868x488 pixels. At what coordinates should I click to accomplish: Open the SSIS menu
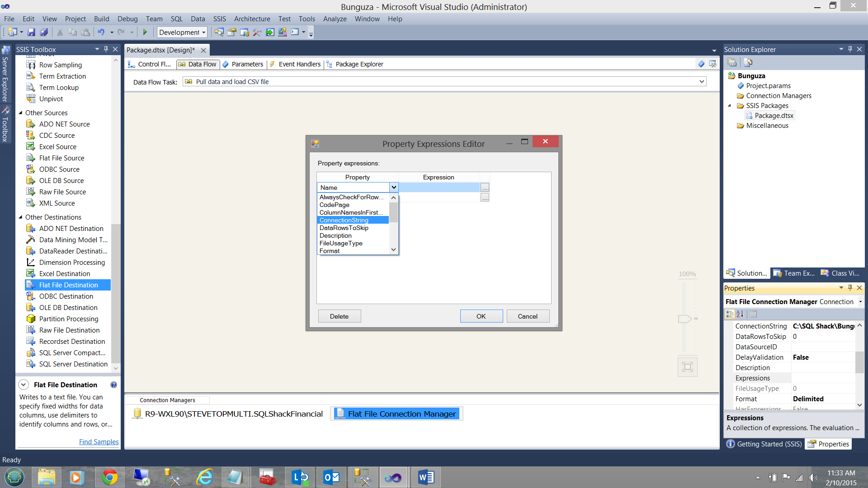pyautogui.click(x=219, y=19)
